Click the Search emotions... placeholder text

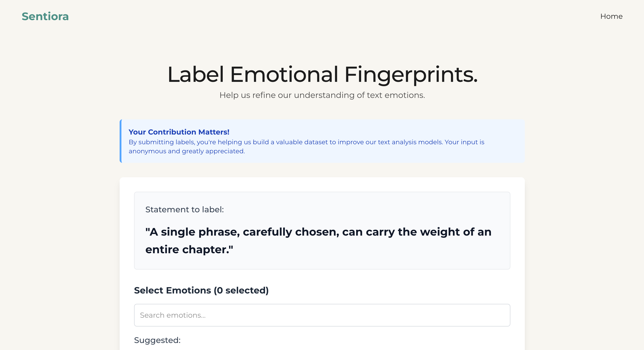173,315
